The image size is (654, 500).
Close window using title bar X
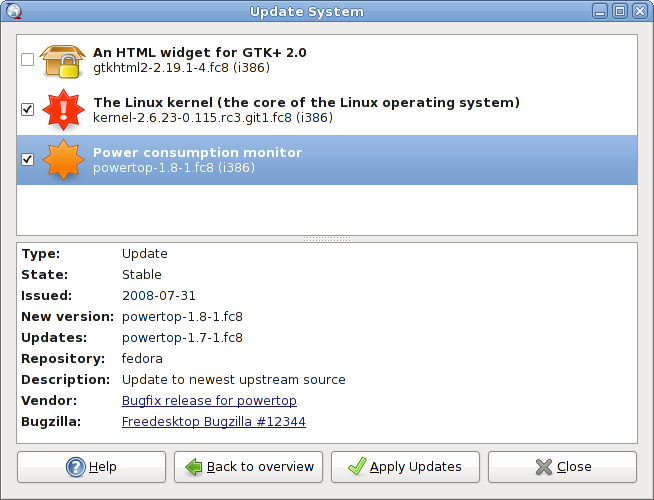642,11
